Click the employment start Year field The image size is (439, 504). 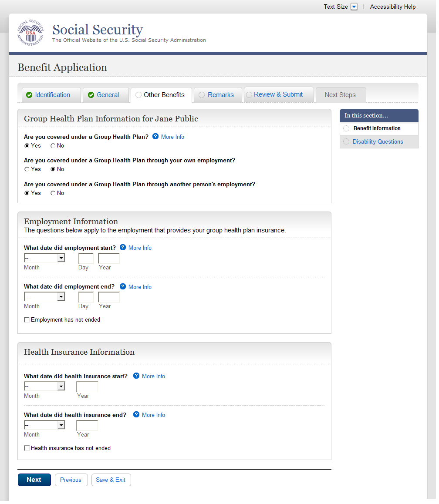[x=109, y=259]
